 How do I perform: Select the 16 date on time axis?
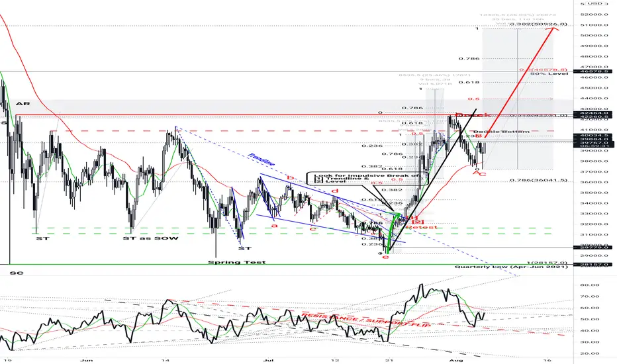(547, 359)
